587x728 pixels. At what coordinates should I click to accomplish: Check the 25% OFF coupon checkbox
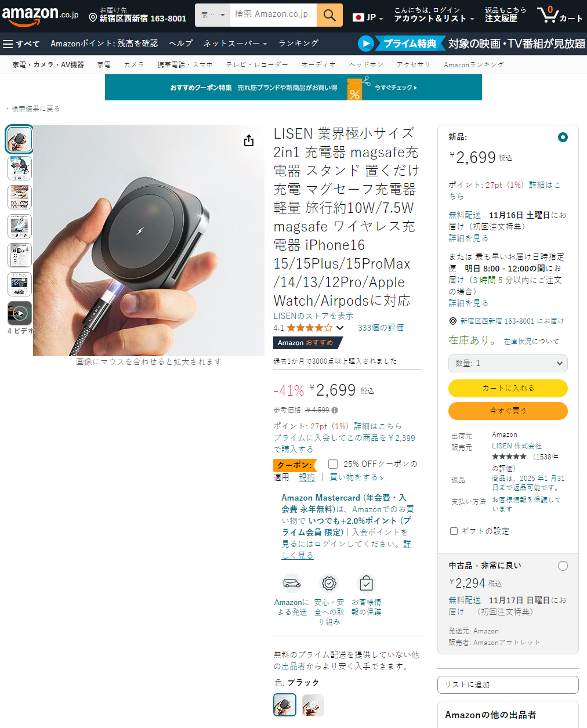click(333, 464)
